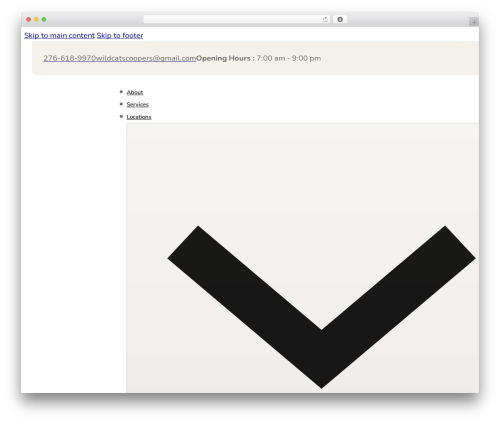Open the wildcatscoopers@gmail.com email link
The height and width of the screenshot is (423, 500).
pyautogui.click(x=146, y=58)
